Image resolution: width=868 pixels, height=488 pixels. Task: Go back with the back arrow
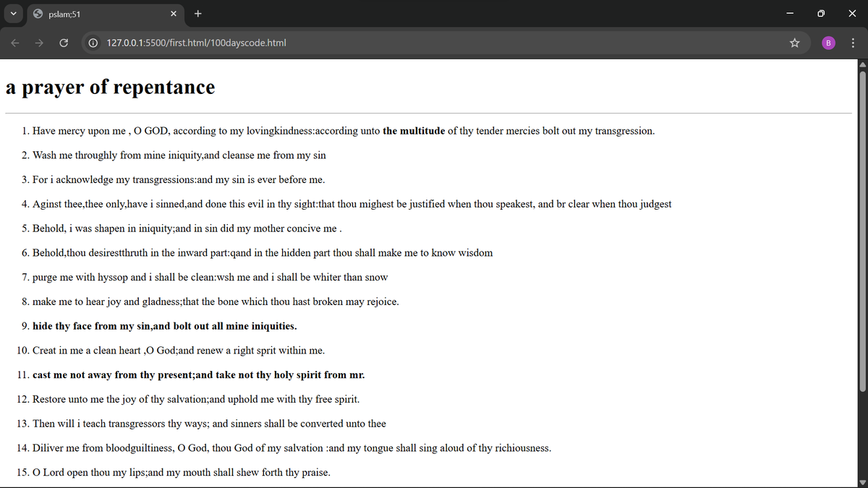[15, 43]
